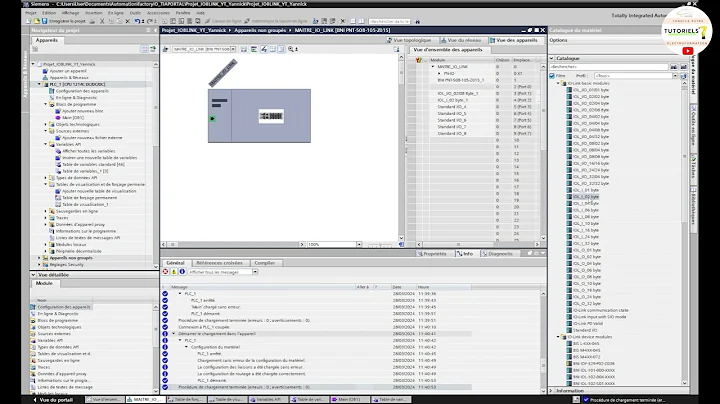This screenshot has height=404, width=720.
Task: Collapse the IO-Link basic modules folder
Action: pyautogui.click(x=558, y=84)
